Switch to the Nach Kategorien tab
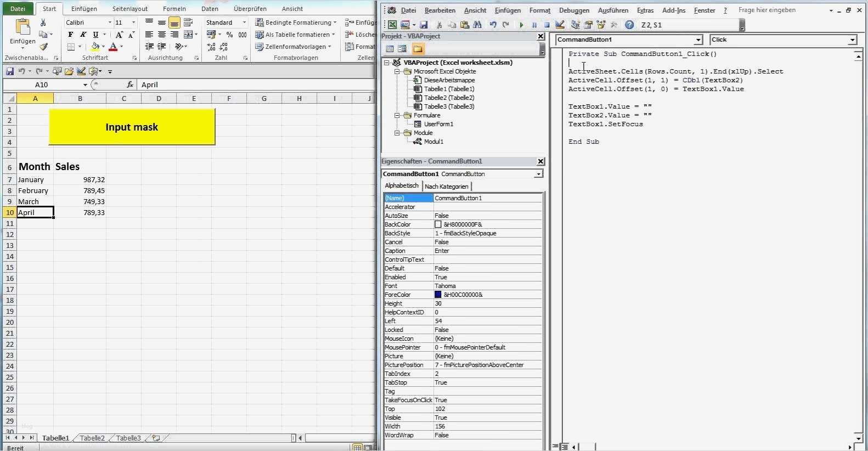868x451 pixels. (446, 187)
